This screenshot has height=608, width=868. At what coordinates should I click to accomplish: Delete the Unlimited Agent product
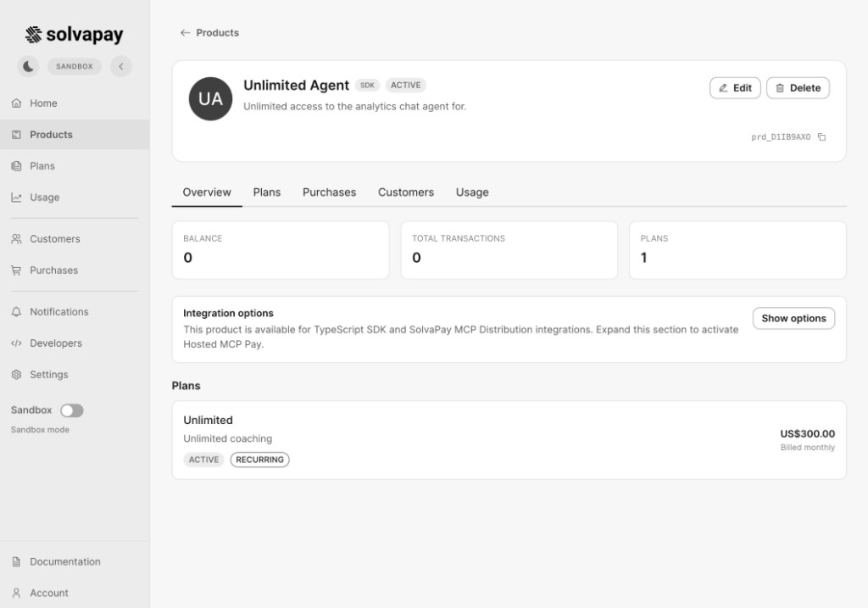(797, 87)
